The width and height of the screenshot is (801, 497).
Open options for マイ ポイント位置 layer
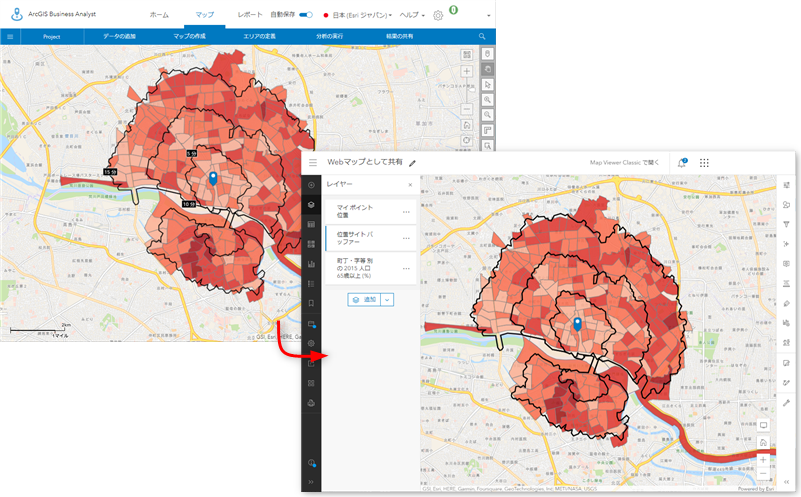[x=406, y=212]
